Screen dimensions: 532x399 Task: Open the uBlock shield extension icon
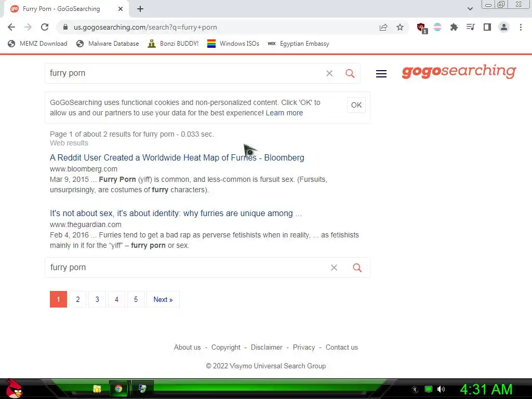422,28
